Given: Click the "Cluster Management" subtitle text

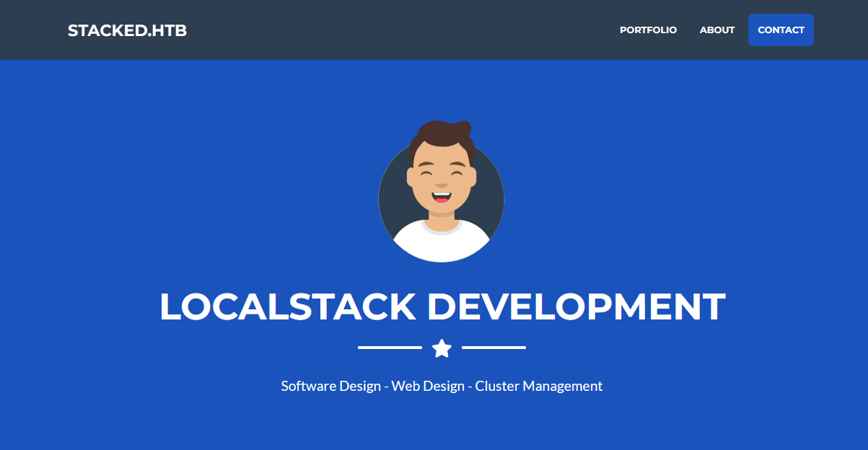Looking at the screenshot, I should tap(538, 386).
